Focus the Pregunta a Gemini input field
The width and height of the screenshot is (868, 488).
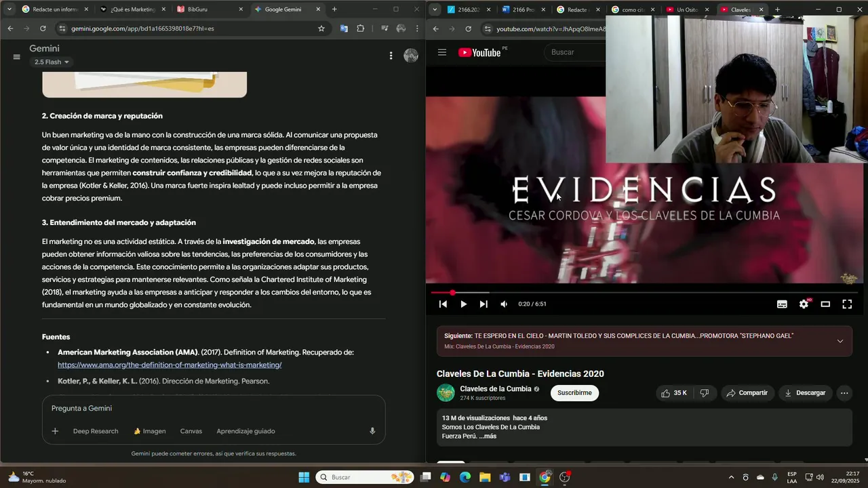pos(214,408)
